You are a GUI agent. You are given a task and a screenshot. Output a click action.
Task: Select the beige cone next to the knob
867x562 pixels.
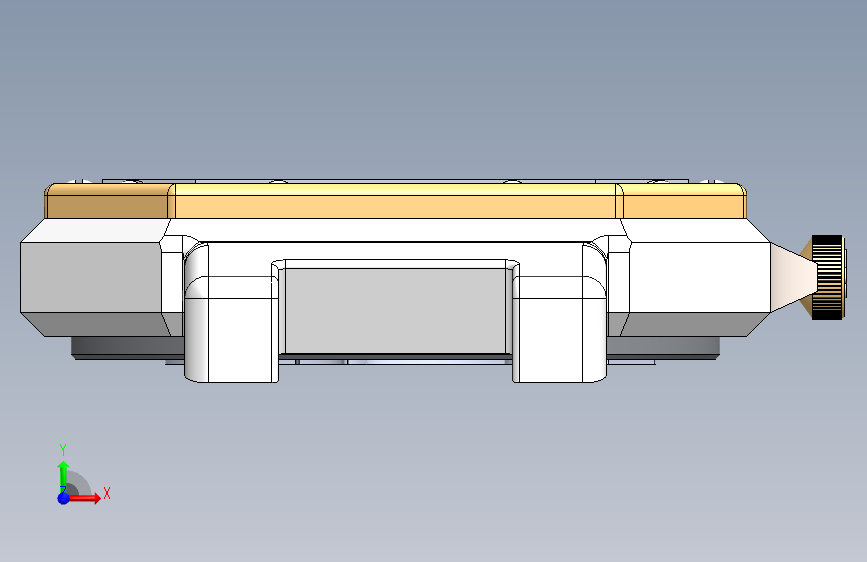pos(792,277)
